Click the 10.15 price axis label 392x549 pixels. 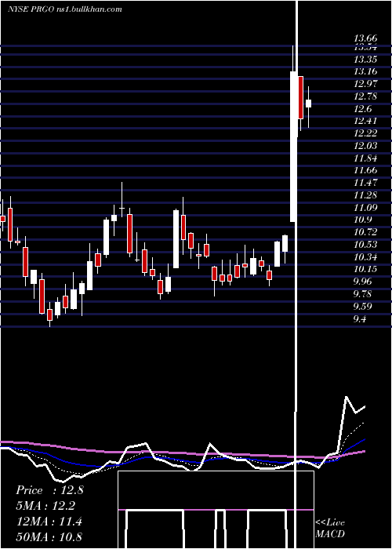click(365, 269)
